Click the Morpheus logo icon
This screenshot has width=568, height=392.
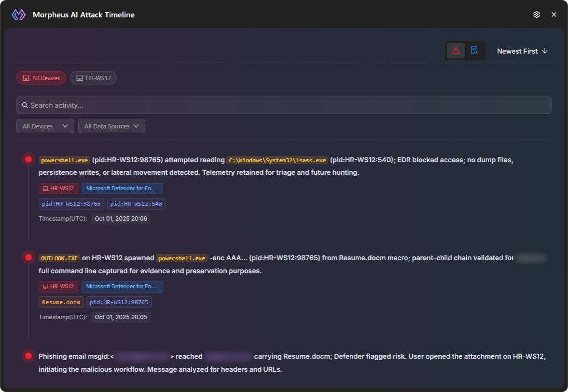pos(18,15)
